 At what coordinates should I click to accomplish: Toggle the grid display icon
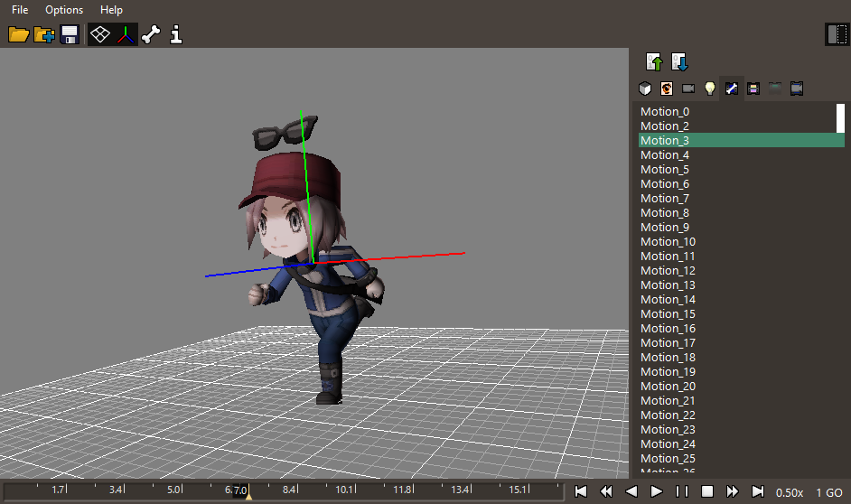click(x=100, y=34)
